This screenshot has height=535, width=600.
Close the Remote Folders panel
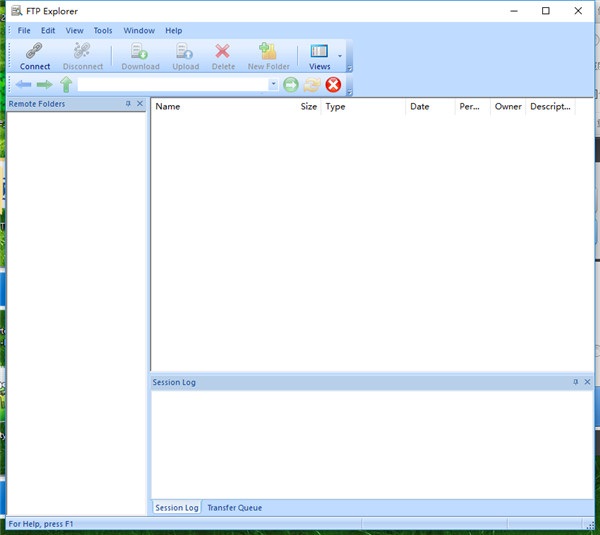[x=140, y=104]
